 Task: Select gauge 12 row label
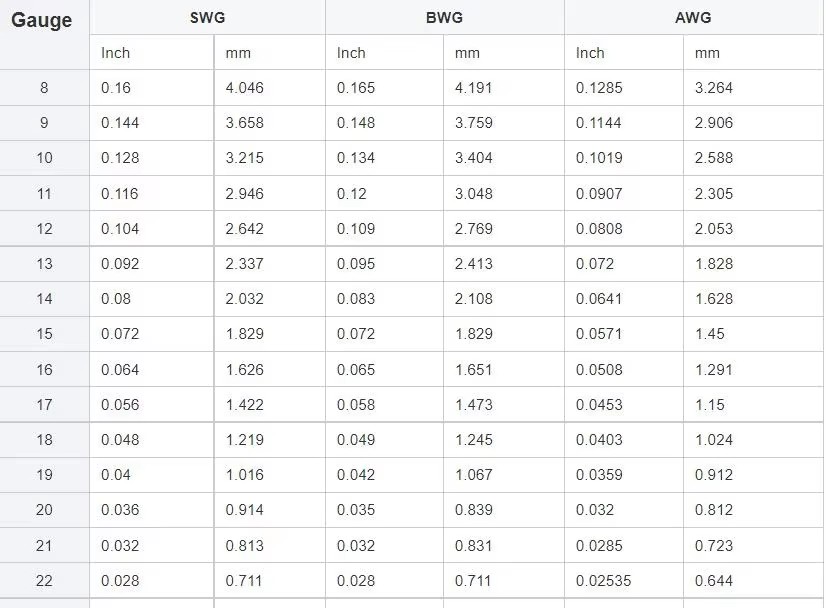(44, 229)
